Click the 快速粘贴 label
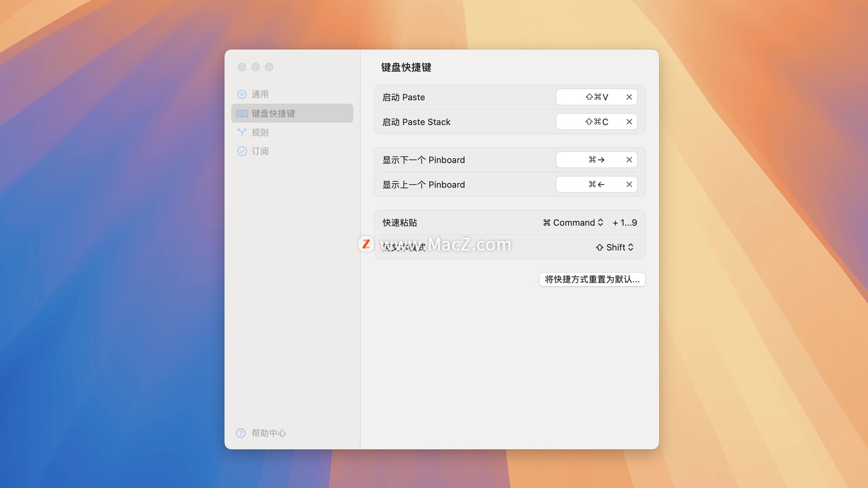Viewport: 868px width, 488px height. 400,223
